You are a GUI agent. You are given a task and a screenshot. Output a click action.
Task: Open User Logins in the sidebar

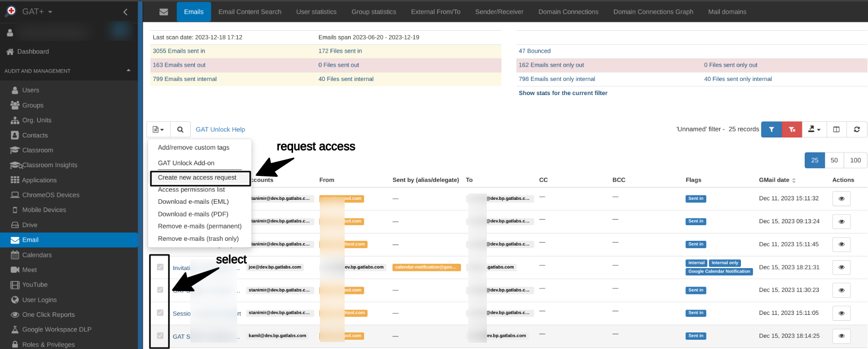point(39,300)
